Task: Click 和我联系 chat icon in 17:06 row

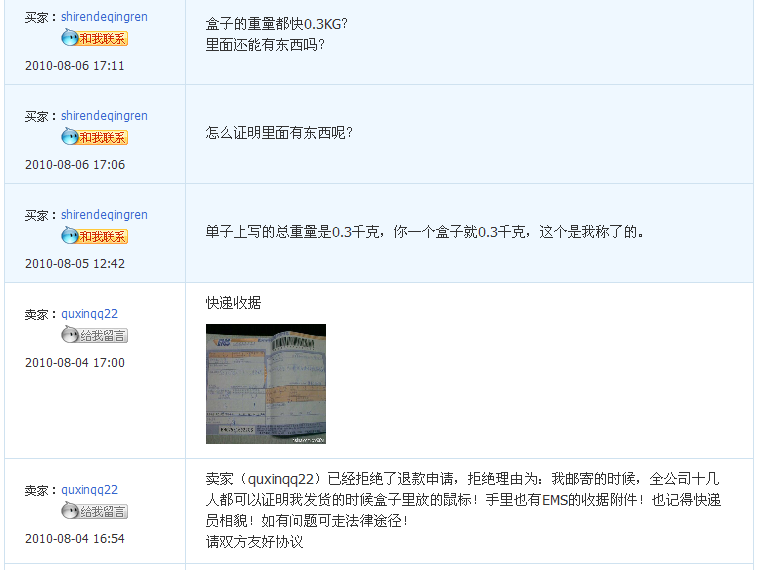Action: coord(95,137)
